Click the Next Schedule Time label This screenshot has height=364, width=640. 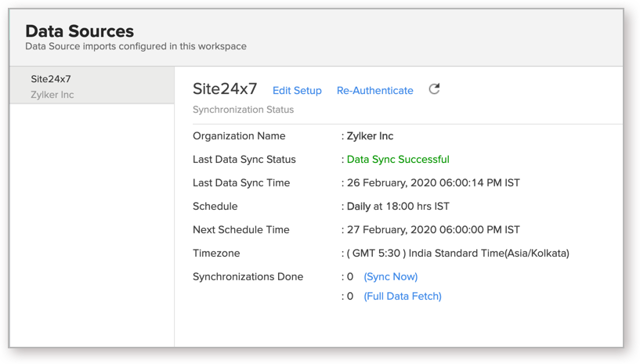pos(241,229)
